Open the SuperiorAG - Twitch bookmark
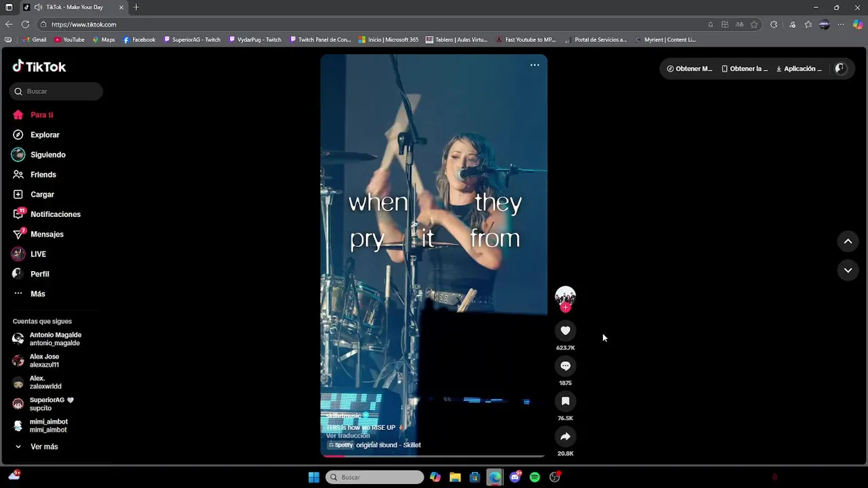 click(192, 40)
